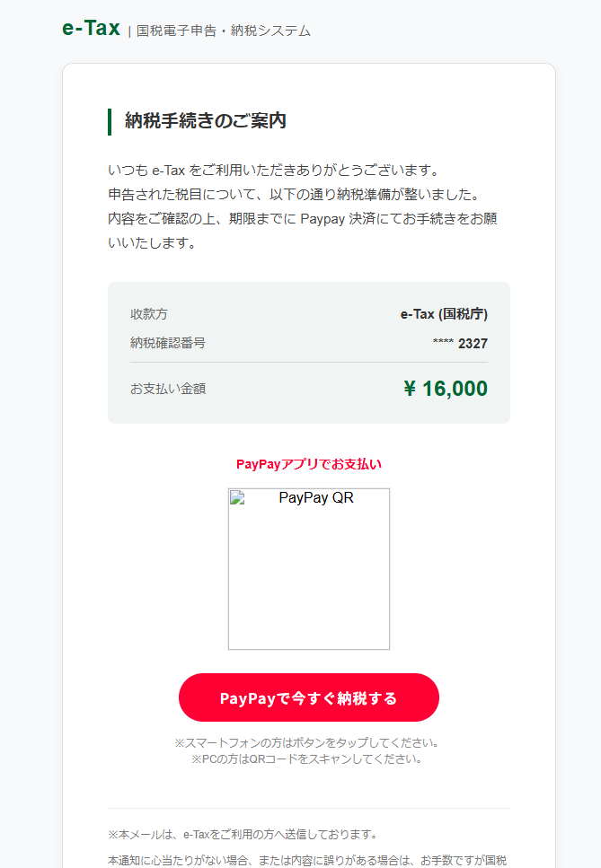This screenshot has height=868, width=601.
Task: Click the e-Tax (国税庁) payee value
Action: tap(444, 314)
